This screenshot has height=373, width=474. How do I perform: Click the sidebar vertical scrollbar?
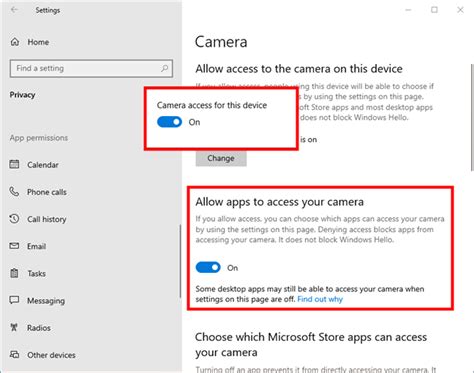(180, 261)
